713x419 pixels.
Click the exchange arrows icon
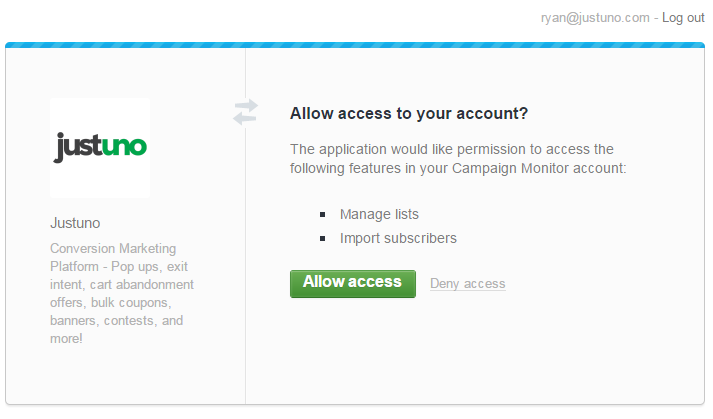(x=245, y=112)
